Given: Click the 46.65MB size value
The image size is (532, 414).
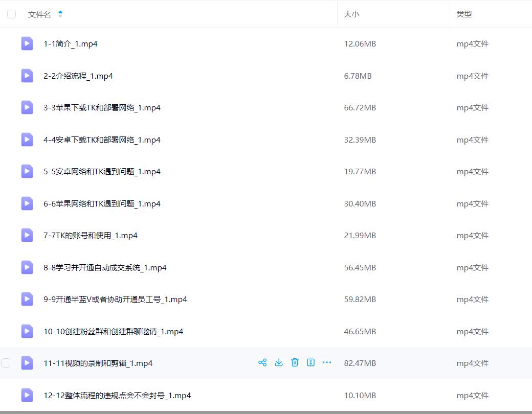Looking at the screenshot, I should 360,332.
